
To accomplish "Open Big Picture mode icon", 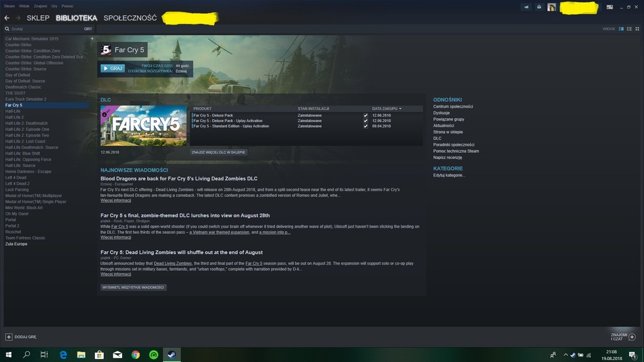I will click(x=610, y=7).
